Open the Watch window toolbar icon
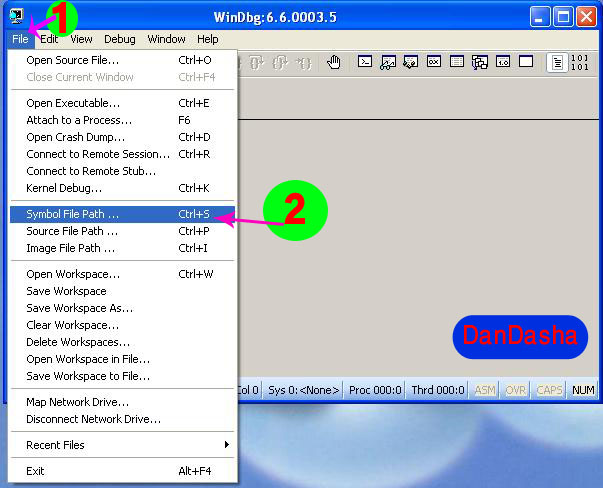603x488 pixels. point(388,62)
